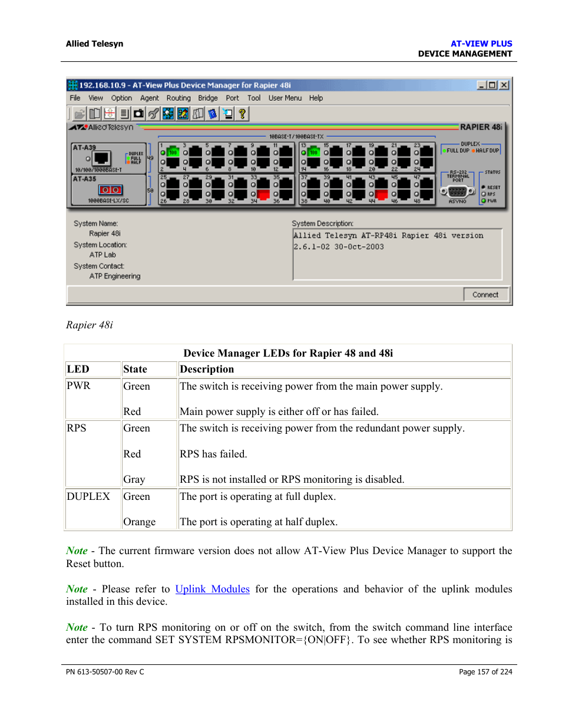Click the AT-A39 uplink RJ45 port
562x728 pixels.
click(x=102, y=158)
